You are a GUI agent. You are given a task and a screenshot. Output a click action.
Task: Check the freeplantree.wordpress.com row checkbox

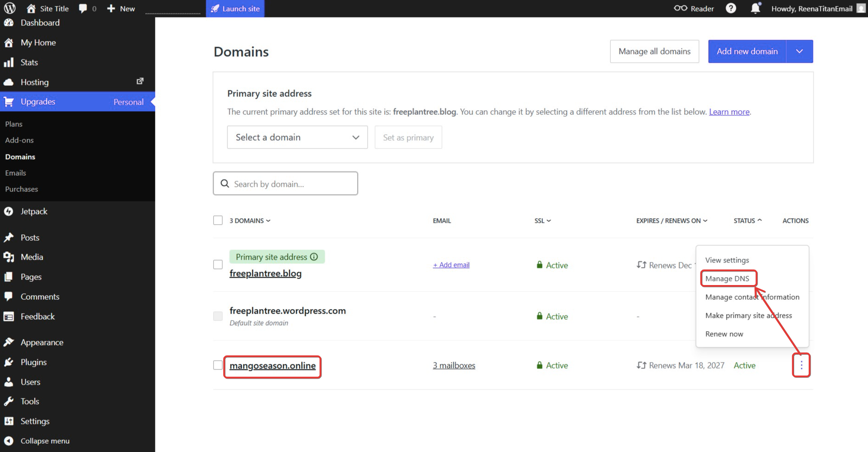pos(218,316)
